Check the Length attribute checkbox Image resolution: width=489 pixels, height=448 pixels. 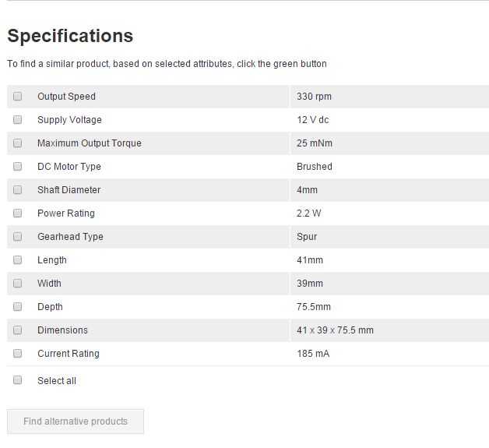17,260
